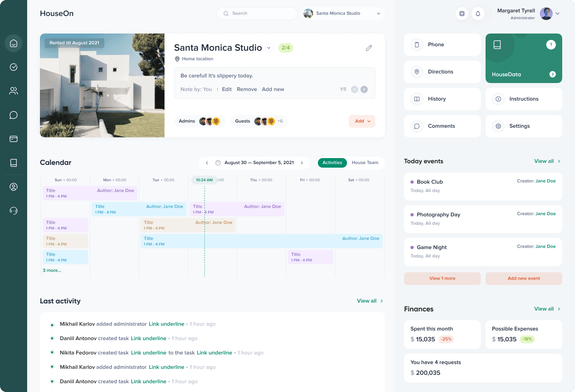Click the Home location pin icon
The image size is (575, 392).
[177, 59]
